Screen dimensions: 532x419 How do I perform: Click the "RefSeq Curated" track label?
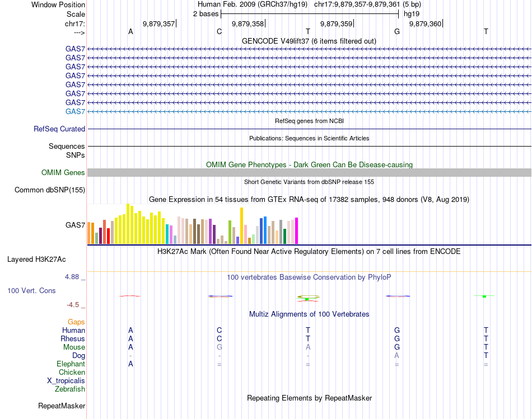[x=59, y=129]
